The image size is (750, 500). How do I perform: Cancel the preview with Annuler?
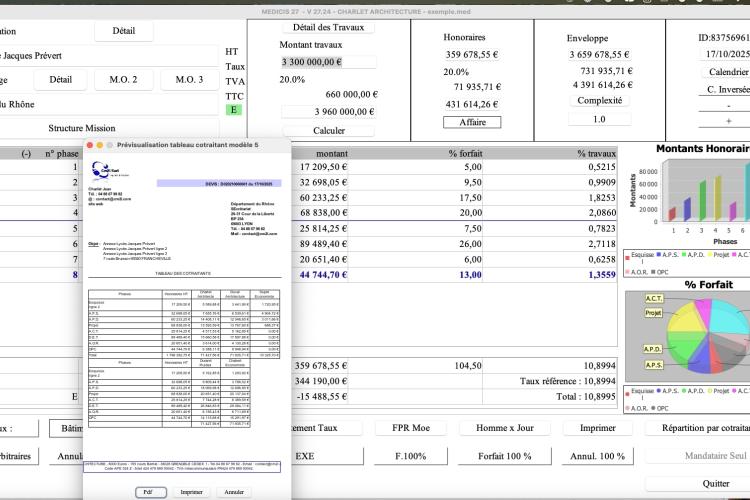tap(234, 492)
